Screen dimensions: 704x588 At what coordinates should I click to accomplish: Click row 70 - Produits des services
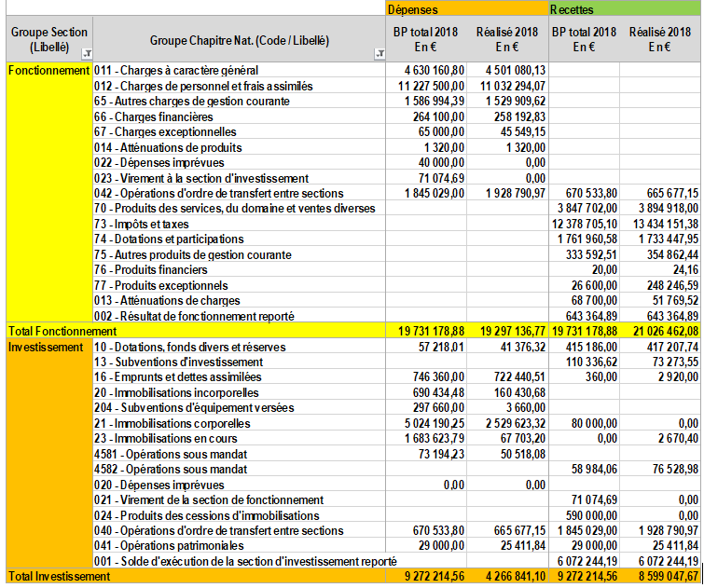point(234,208)
